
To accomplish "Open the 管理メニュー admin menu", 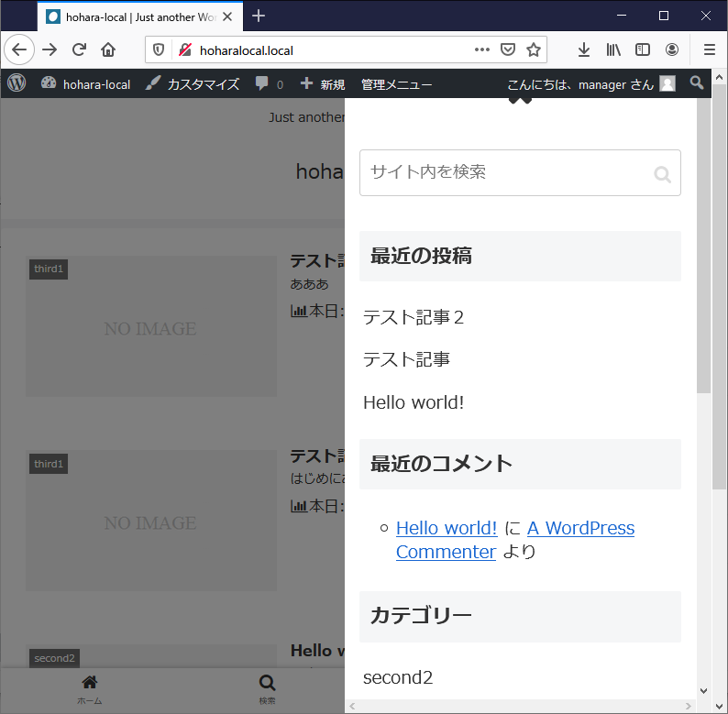I will [x=396, y=84].
